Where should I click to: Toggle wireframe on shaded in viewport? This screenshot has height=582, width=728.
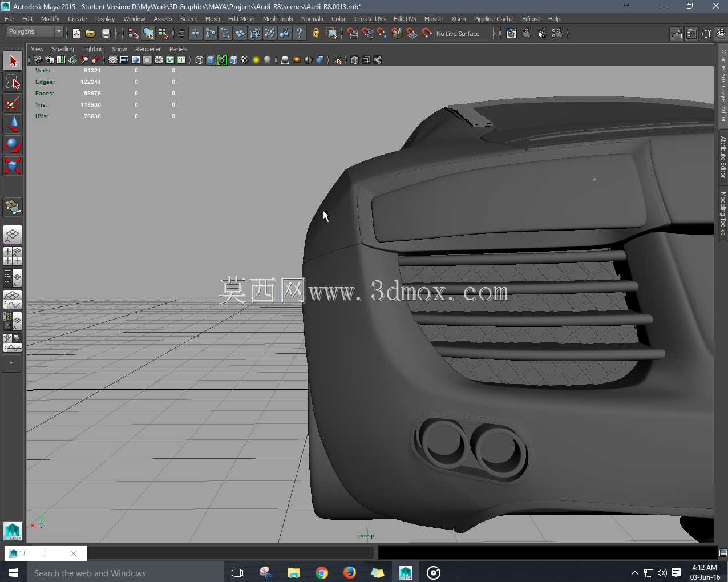point(233,60)
